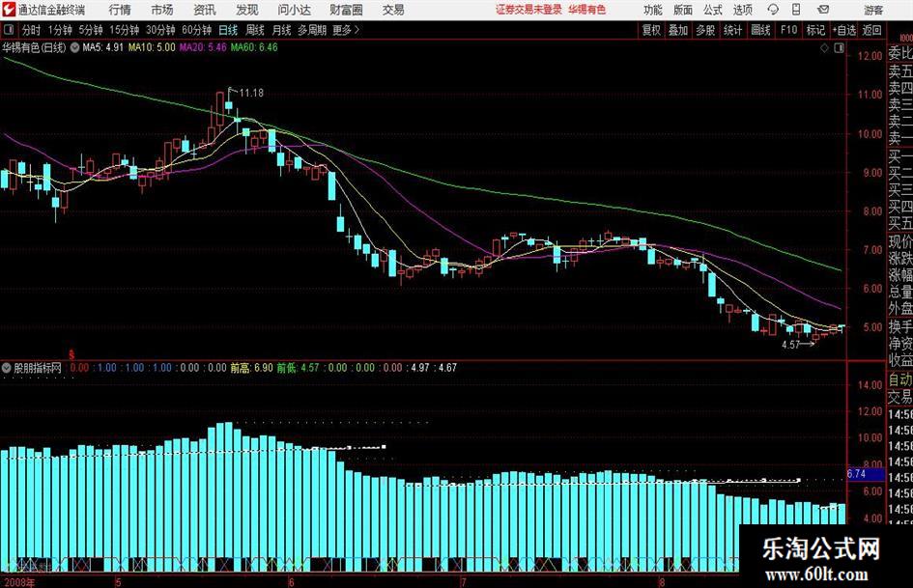Click month 8 on the time axis
This screenshot has height=588, width=913.
click(662, 582)
